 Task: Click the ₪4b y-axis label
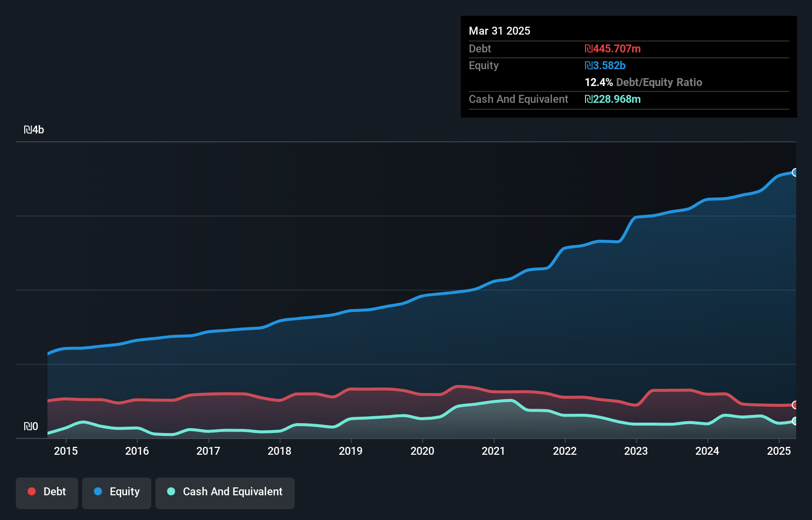click(34, 130)
